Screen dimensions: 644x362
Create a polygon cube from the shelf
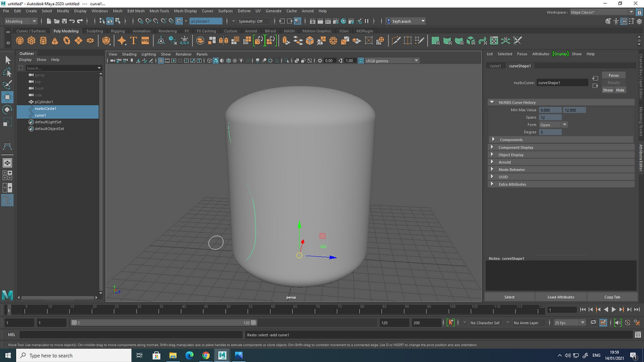[x=32, y=40]
